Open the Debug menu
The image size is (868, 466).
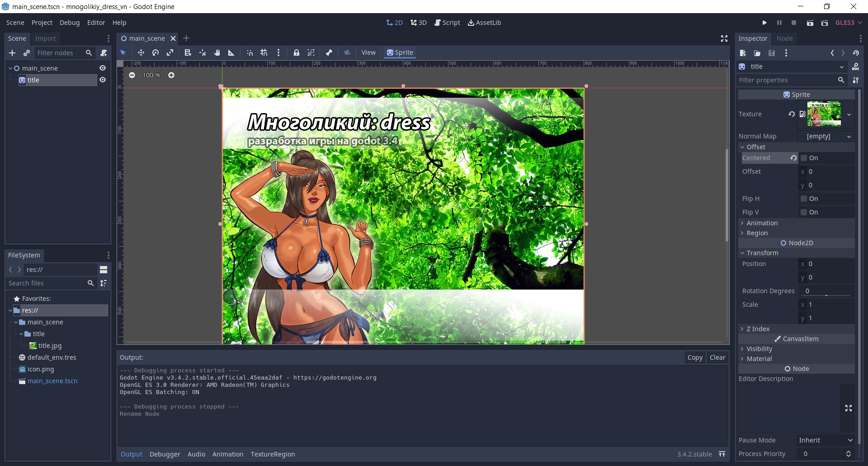click(x=70, y=23)
